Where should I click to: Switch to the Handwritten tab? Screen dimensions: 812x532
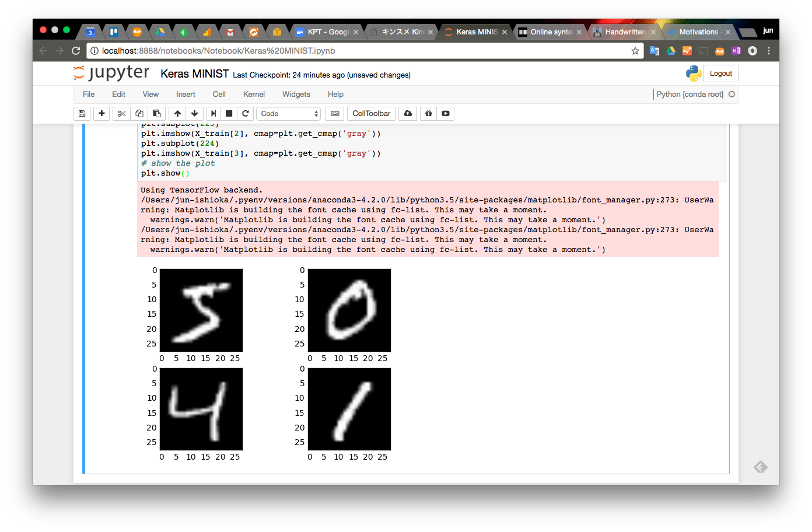pos(624,32)
